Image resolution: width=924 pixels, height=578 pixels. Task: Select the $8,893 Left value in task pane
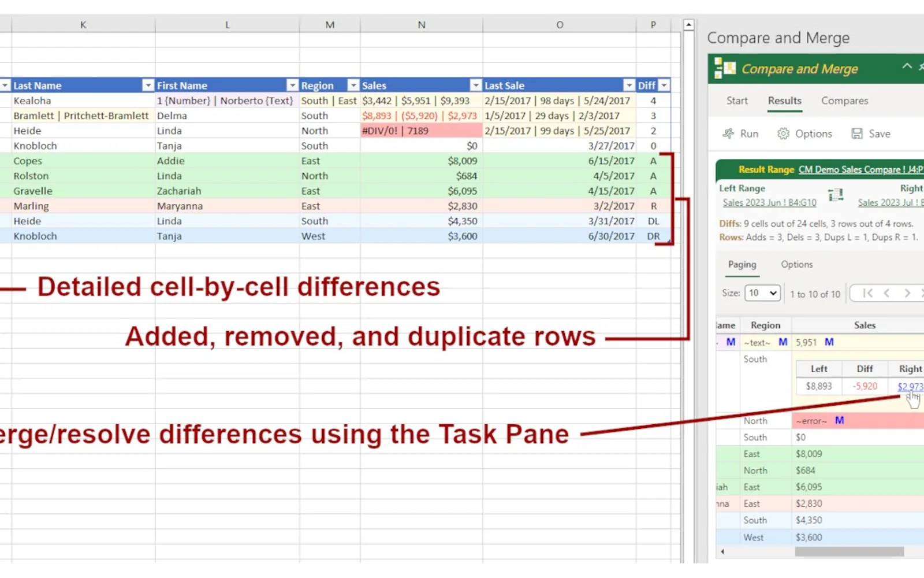[x=818, y=386]
